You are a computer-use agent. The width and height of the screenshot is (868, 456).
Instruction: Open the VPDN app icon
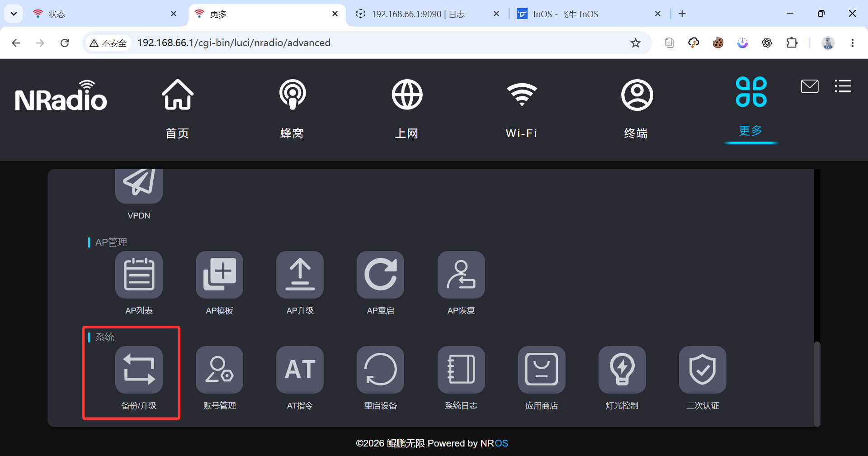(x=139, y=186)
